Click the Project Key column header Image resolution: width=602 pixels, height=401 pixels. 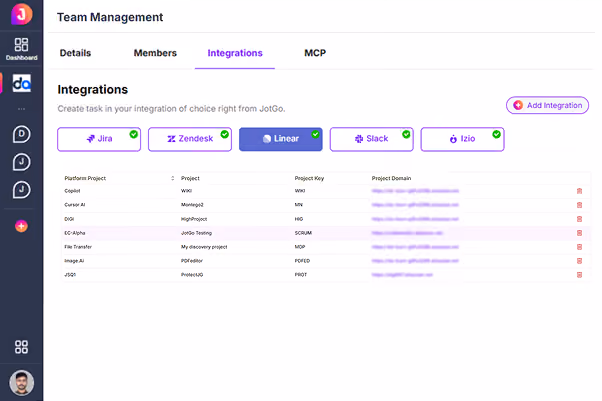click(309, 178)
